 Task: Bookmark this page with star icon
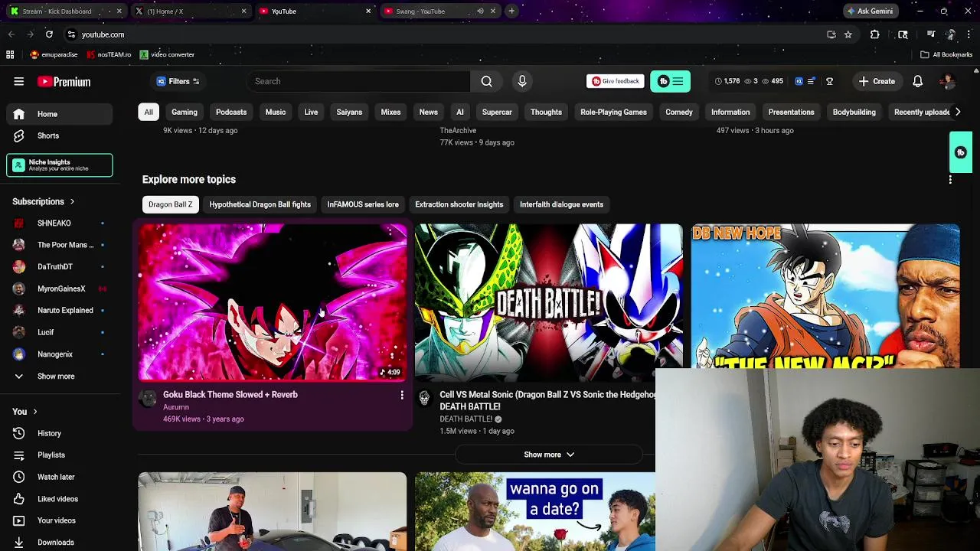tap(848, 34)
